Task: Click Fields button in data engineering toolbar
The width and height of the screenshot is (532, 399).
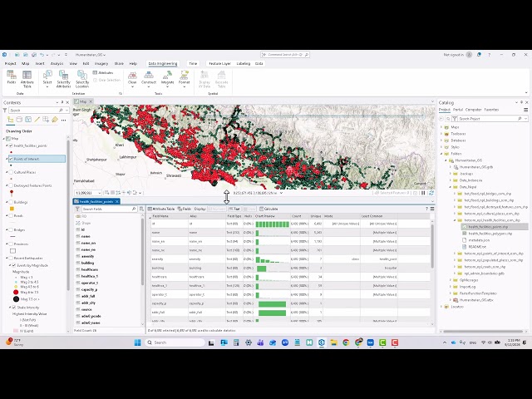Action: point(185,209)
